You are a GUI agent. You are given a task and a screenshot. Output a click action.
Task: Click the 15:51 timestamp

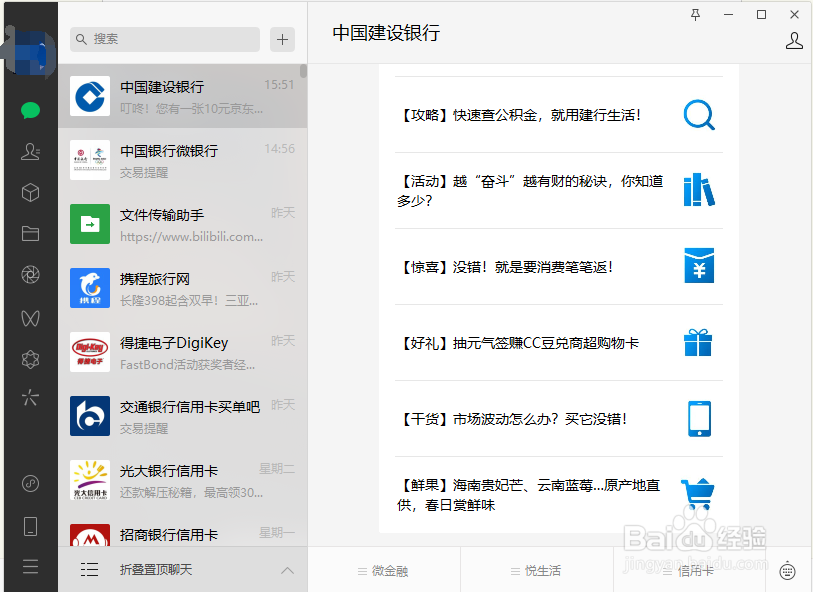point(279,84)
